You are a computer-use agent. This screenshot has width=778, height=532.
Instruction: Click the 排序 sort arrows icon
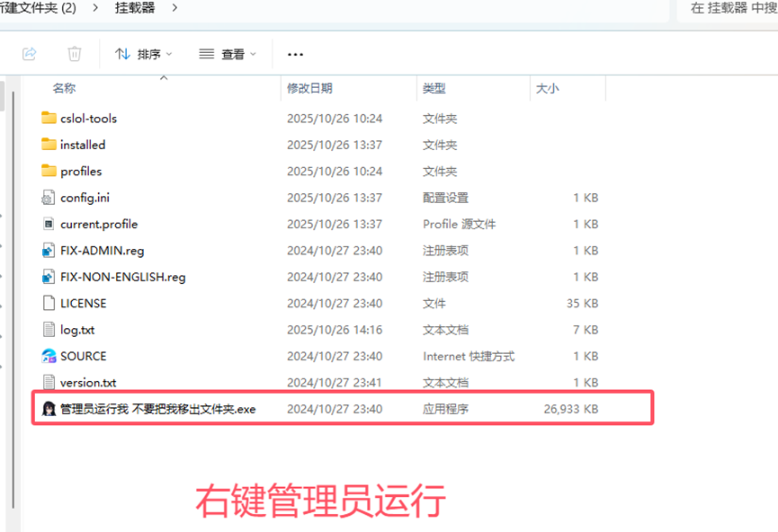122,53
